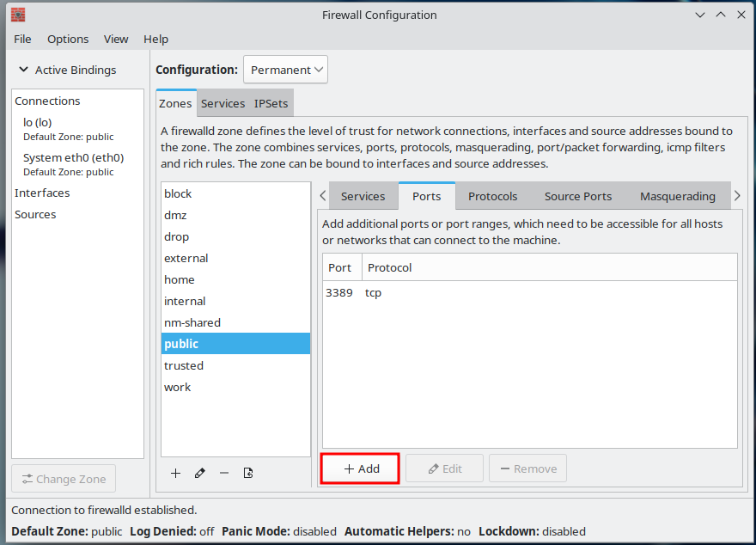Image resolution: width=756 pixels, height=545 pixels.
Task: Open the Source Ports tab
Action: pyautogui.click(x=577, y=196)
